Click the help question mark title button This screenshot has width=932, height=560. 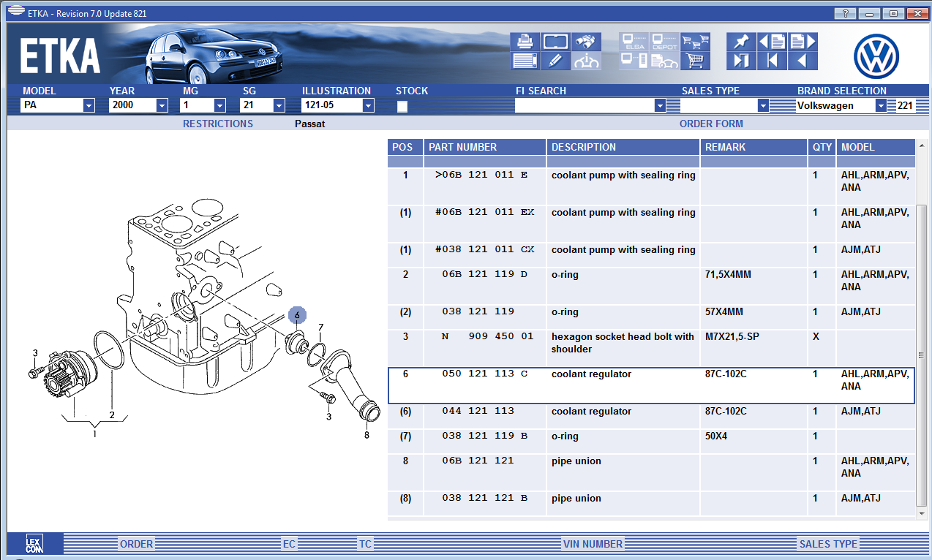coord(846,13)
